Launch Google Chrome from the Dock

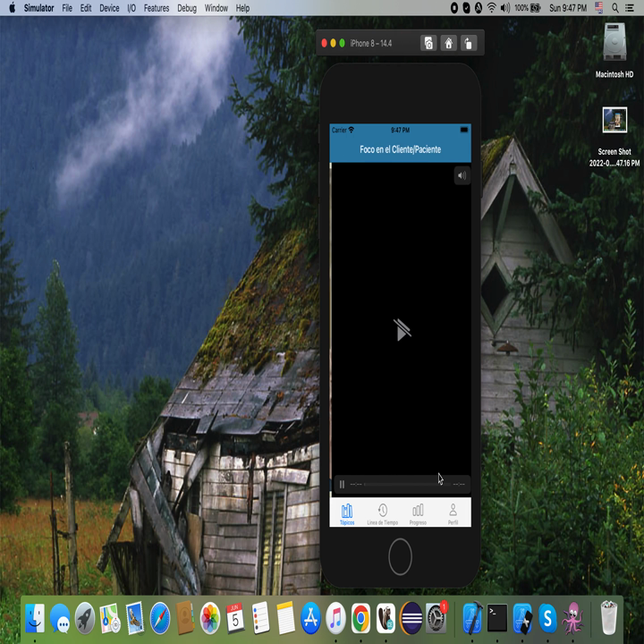[x=360, y=617]
